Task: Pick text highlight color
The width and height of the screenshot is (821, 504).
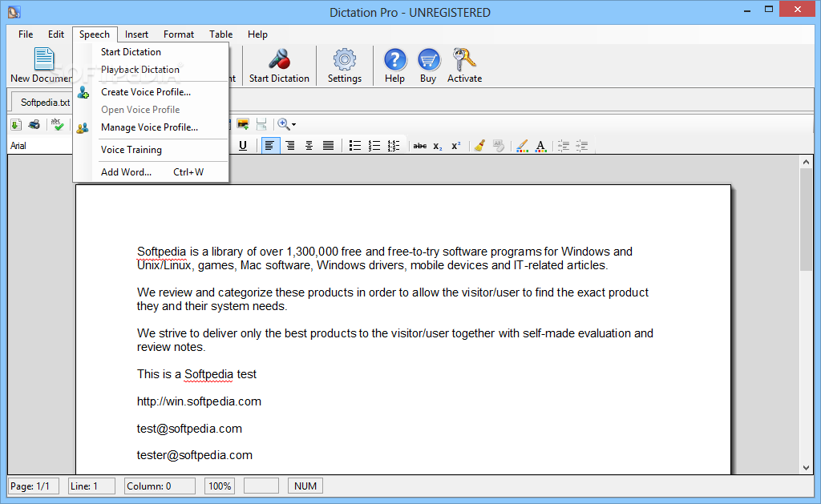Action: click(522, 146)
